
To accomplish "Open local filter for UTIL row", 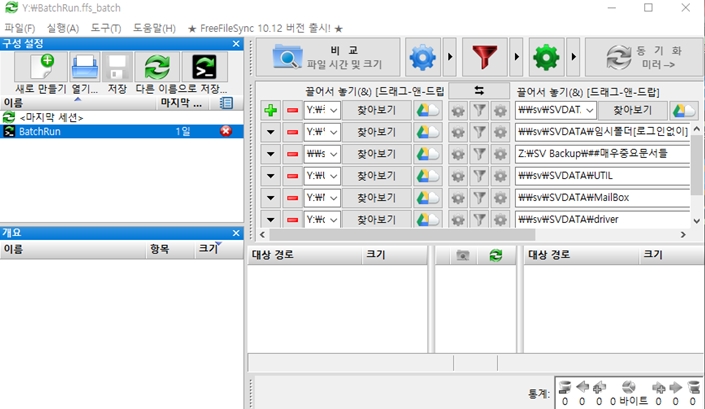I will [x=479, y=176].
